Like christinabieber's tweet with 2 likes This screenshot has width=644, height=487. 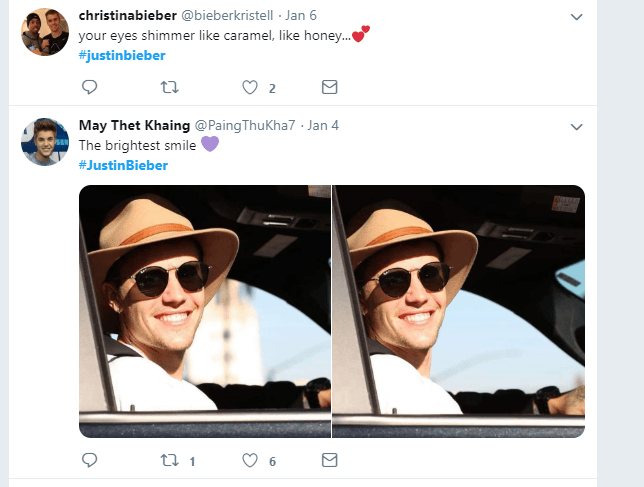point(251,87)
